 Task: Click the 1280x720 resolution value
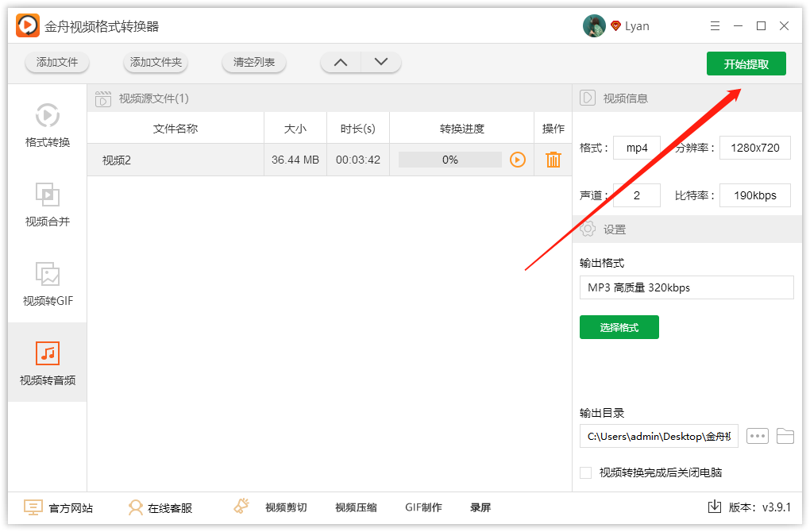(x=755, y=148)
